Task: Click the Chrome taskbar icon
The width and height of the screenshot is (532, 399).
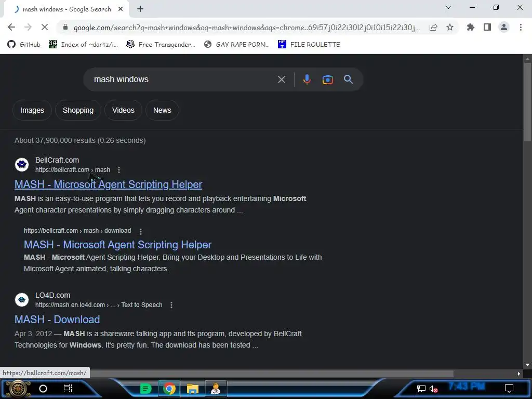Action: pos(169,389)
